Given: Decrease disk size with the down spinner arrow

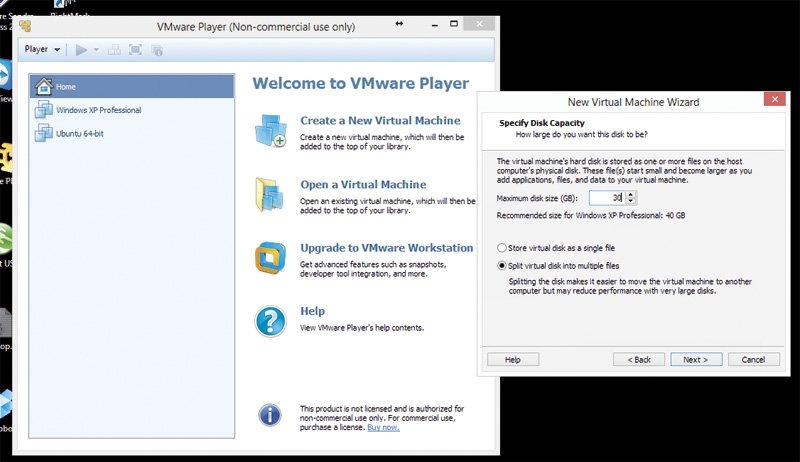Looking at the screenshot, I should pyautogui.click(x=631, y=201).
